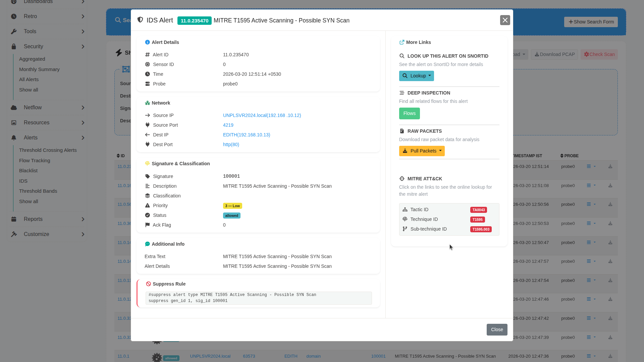
Task: Click the Reports briefcase icon in sidebar
Action: pos(14,219)
